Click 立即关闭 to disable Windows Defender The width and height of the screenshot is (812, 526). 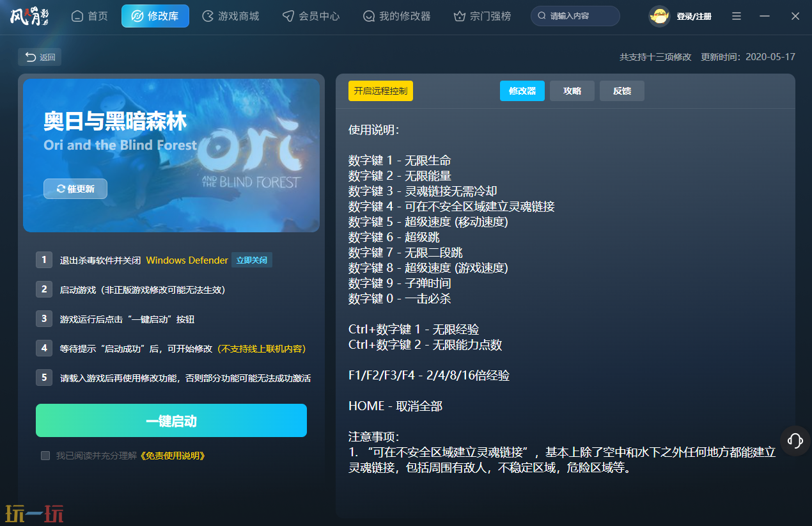coord(252,260)
